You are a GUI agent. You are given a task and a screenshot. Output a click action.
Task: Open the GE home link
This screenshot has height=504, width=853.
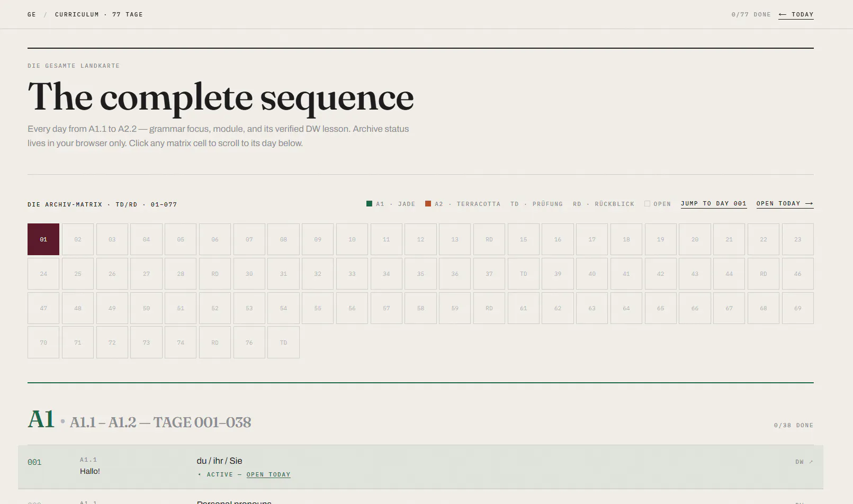click(x=32, y=14)
